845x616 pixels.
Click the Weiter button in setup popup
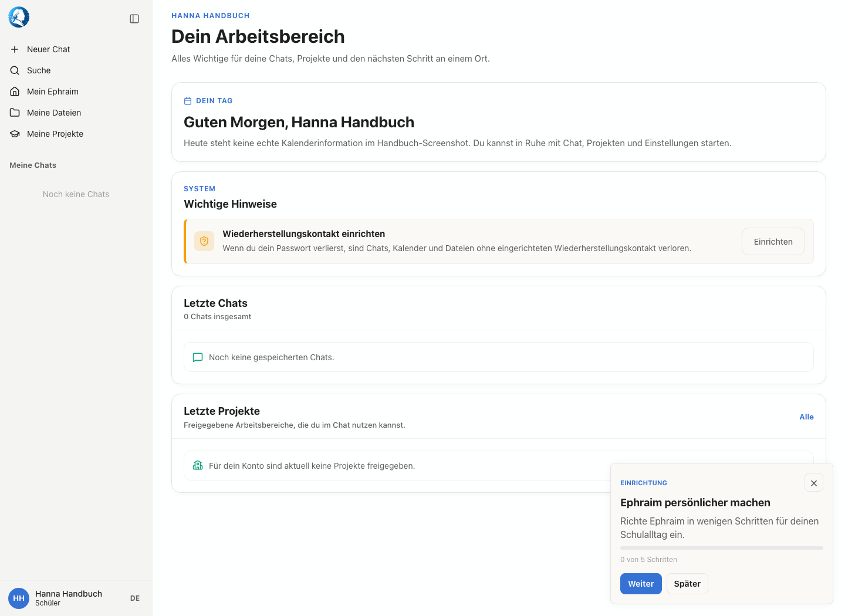[x=641, y=584]
